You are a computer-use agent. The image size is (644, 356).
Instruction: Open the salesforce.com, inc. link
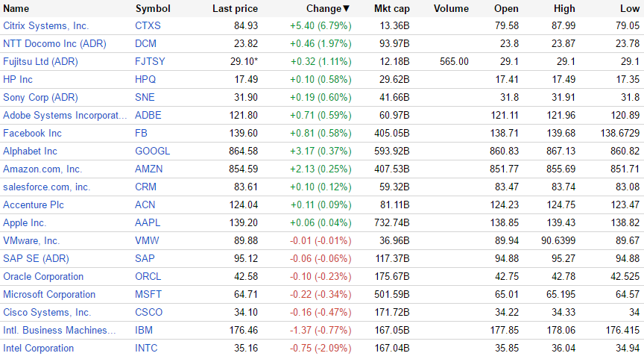[x=46, y=187]
